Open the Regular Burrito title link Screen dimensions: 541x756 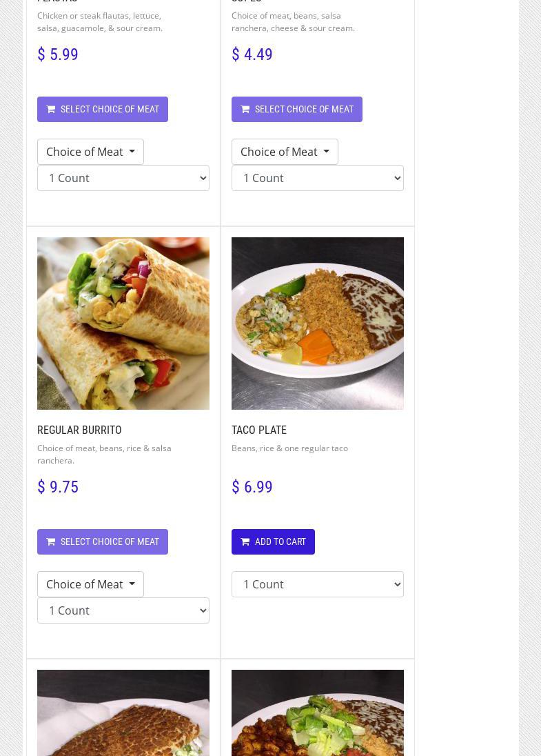tap(79, 430)
